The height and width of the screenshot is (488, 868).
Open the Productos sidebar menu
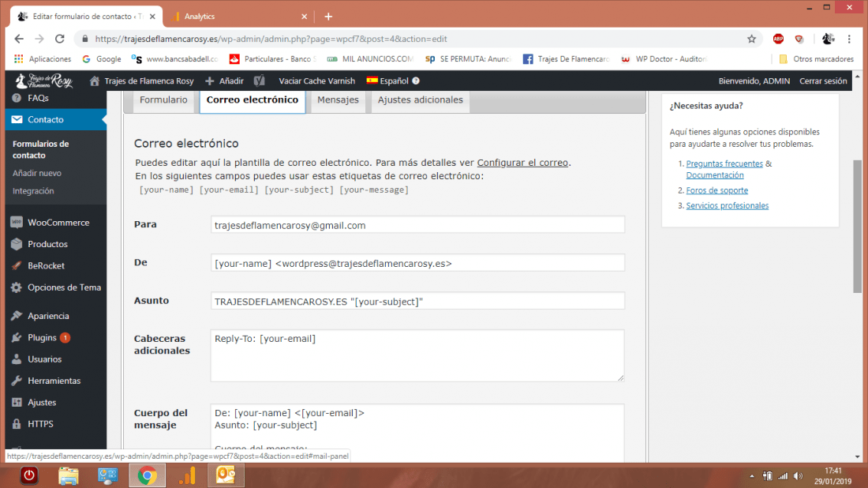click(x=55, y=244)
